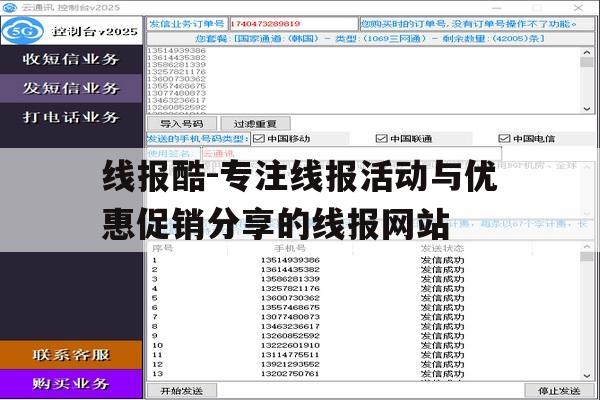This screenshot has width=600, height=400.
Task: Select result row phone 13557468675
Action: (290, 308)
